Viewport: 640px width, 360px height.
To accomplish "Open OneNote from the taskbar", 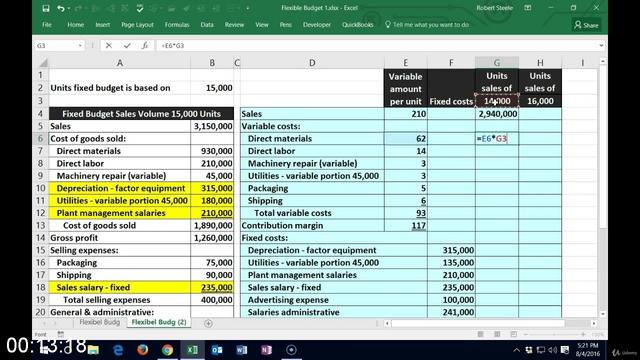I will [266, 350].
